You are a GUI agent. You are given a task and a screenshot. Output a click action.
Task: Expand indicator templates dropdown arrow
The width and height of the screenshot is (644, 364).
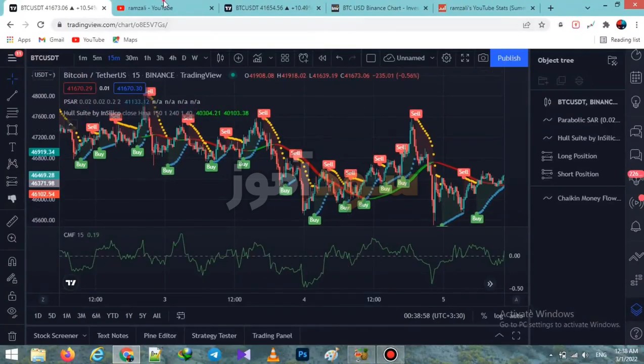coord(270,58)
